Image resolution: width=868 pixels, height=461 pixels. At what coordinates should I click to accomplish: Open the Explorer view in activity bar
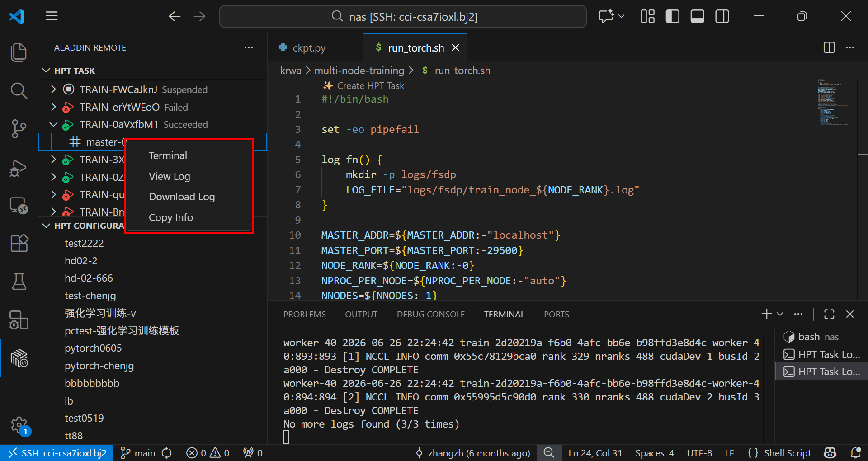pyautogui.click(x=19, y=52)
